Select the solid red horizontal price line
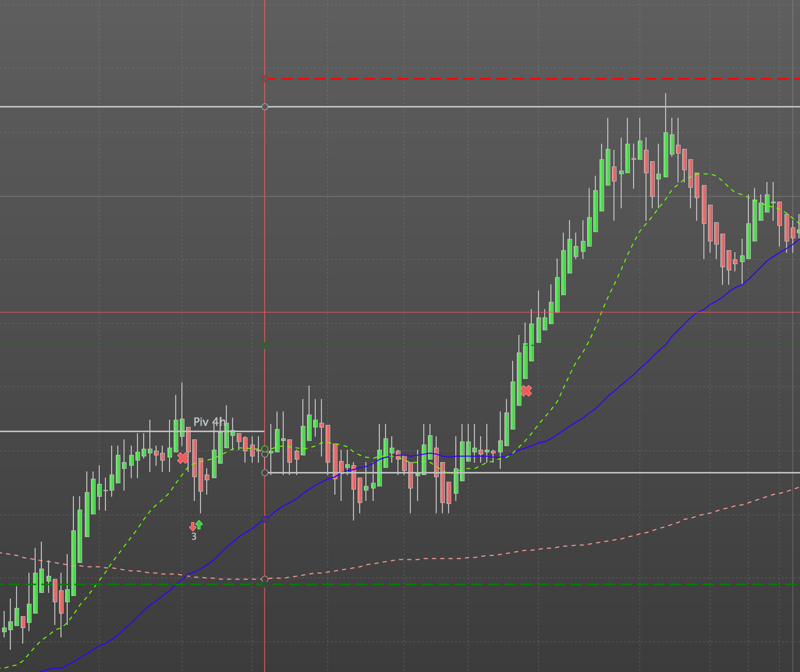The width and height of the screenshot is (800, 672). 400,312
